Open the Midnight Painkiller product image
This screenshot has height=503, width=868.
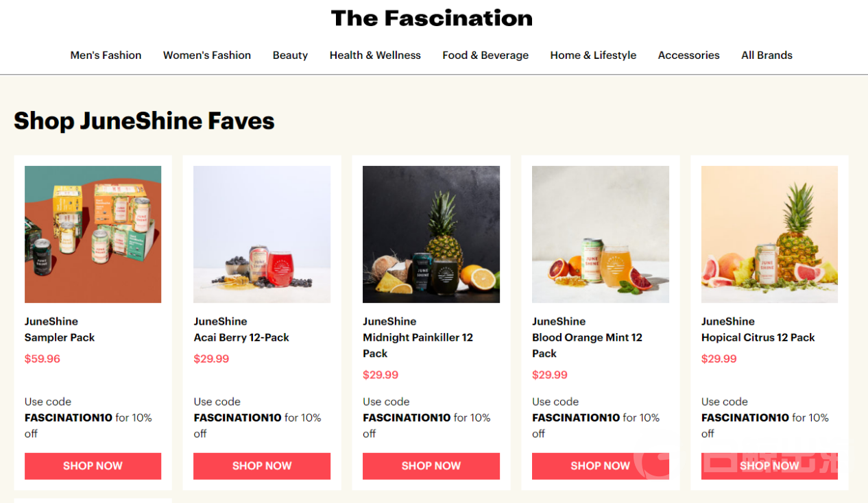pos(431,234)
